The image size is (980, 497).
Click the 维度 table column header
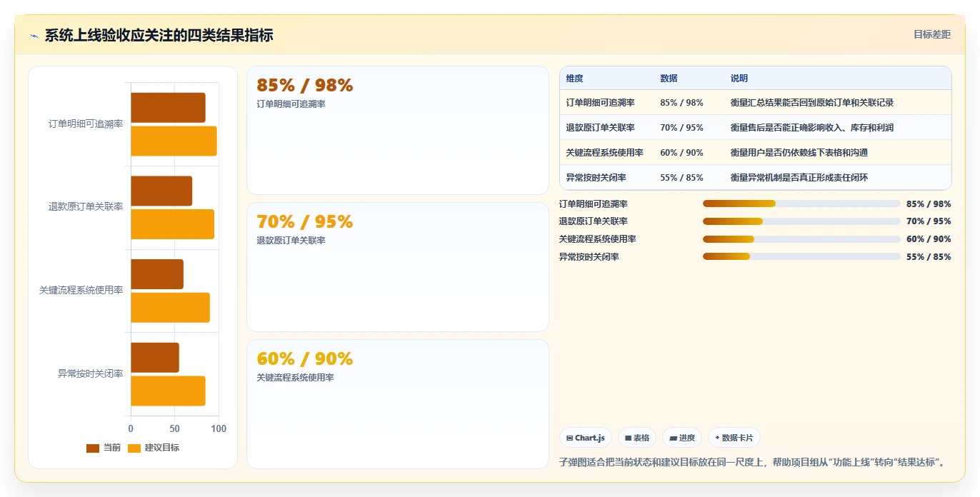coord(575,79)
